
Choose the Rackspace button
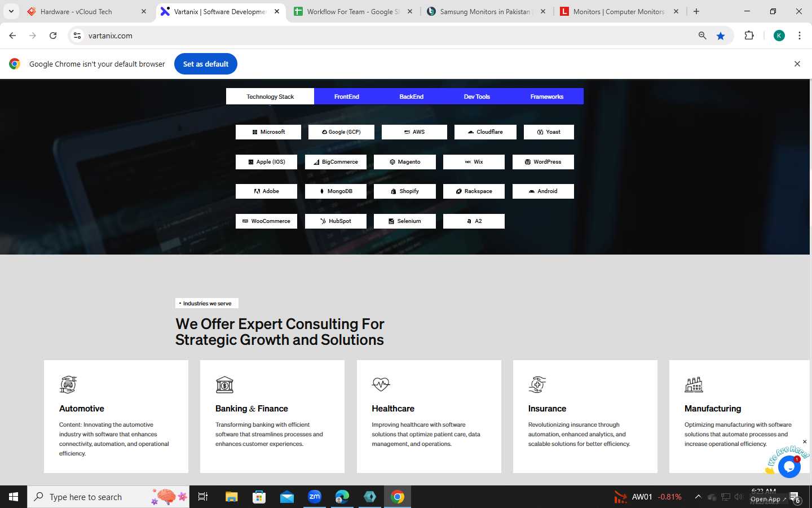click(474, 191)
